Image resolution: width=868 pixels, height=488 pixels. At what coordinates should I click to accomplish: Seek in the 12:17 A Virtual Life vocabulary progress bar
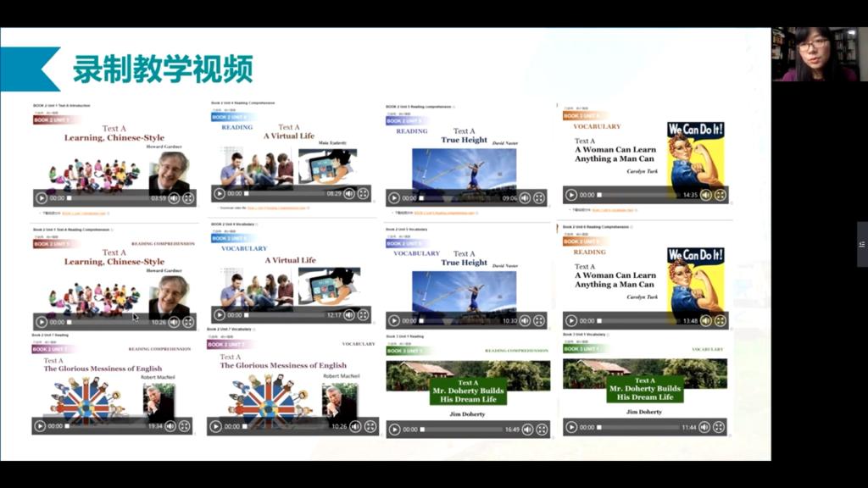pos(285,315)
